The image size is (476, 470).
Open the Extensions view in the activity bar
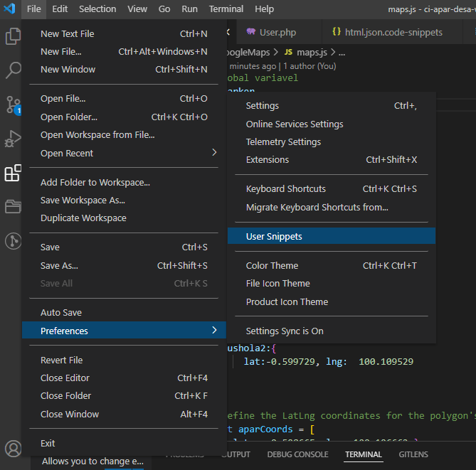[x=13, y=173]
